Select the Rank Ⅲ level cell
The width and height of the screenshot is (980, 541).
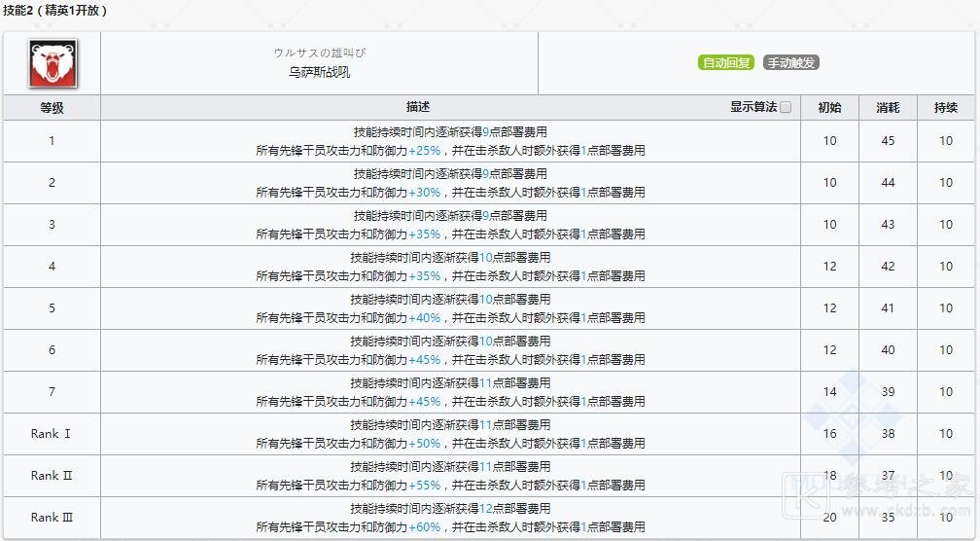pos(52,518)
